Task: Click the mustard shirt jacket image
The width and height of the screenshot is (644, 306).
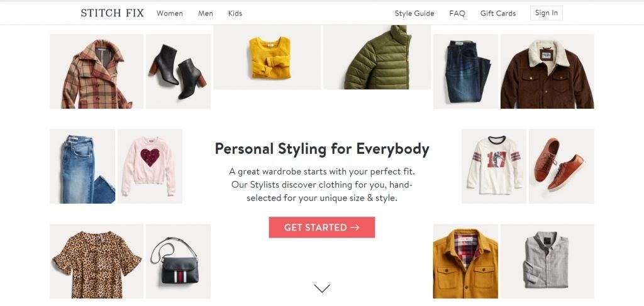Action: [465, 261]
